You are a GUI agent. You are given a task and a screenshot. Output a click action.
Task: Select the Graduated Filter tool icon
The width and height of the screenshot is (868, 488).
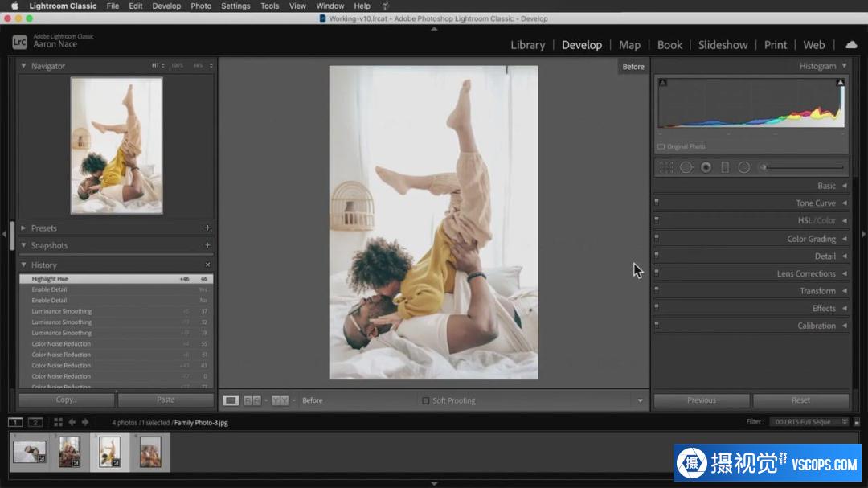coord(725,167)
